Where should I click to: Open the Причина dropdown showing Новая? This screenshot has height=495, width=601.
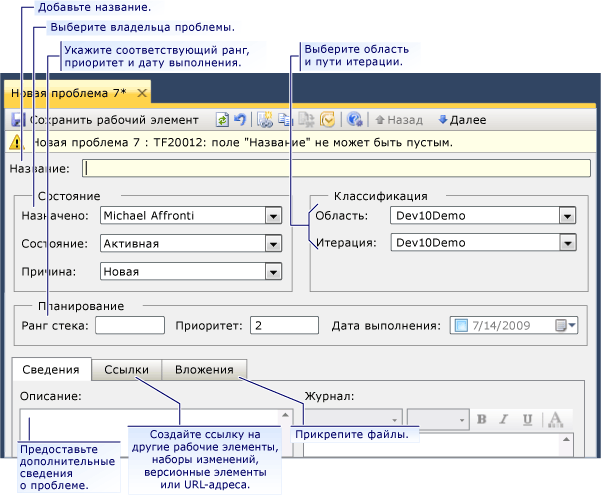coord(273,272)
